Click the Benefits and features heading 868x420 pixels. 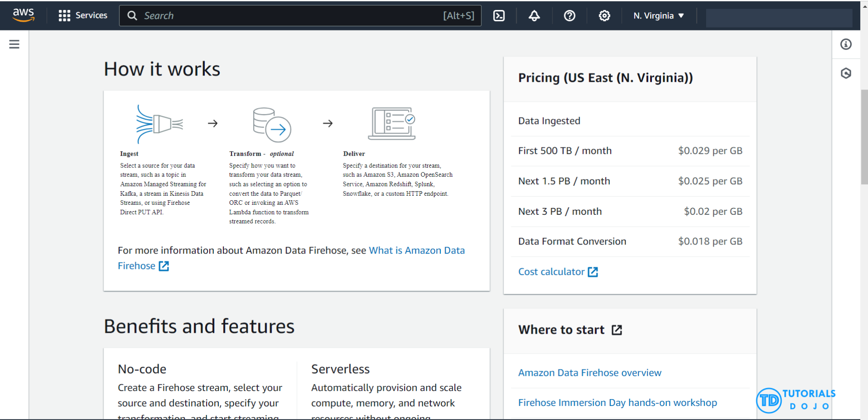tap(199, 326)
